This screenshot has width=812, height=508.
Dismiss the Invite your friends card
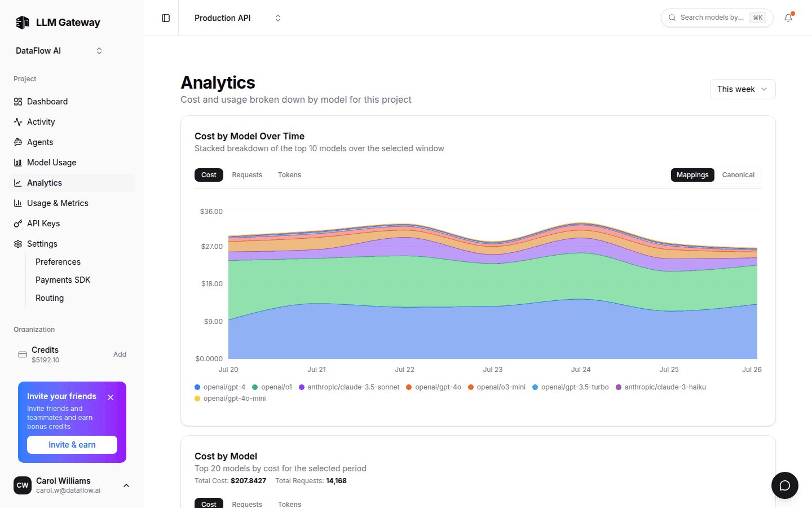pyautogui.click(x=111, y=397)
